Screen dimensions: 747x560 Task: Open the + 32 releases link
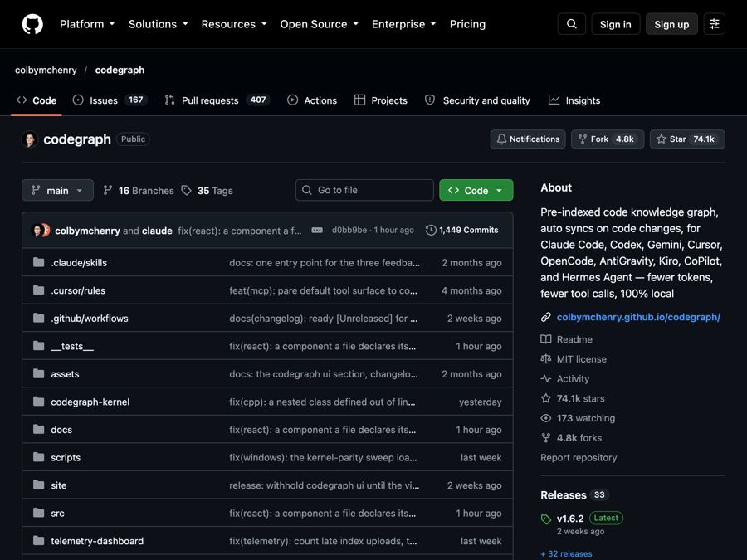(566, 554)
